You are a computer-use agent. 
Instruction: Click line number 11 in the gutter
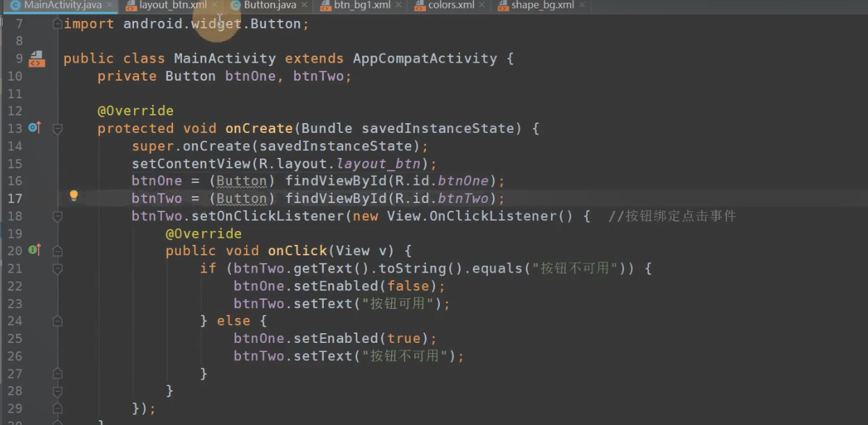coord(15,93)
